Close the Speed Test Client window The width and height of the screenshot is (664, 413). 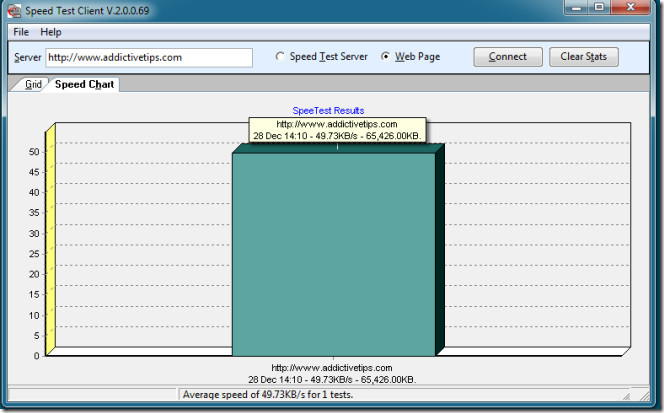(x=631, y=7)
